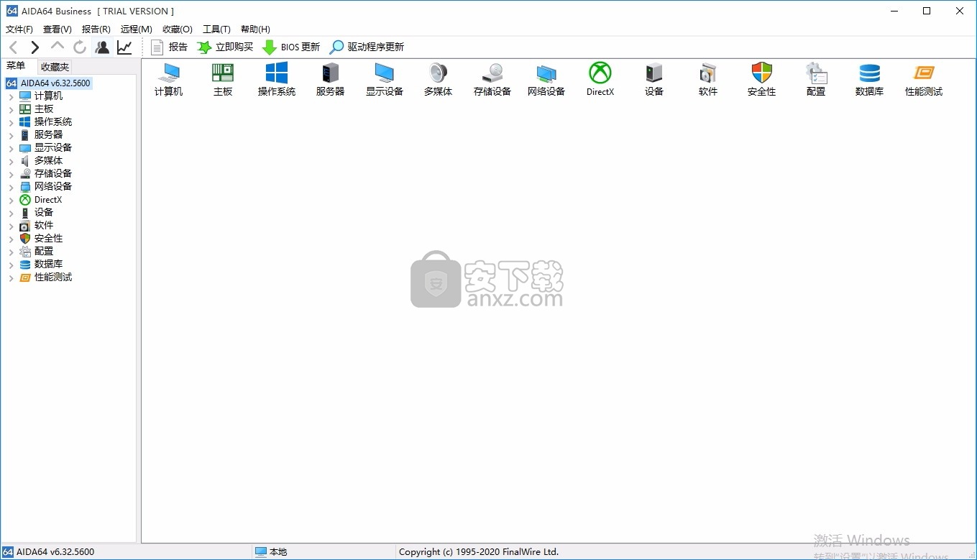This screenshot has width=977, height=560.
Task: Open the 文件(F) menu
Action: 19,29
